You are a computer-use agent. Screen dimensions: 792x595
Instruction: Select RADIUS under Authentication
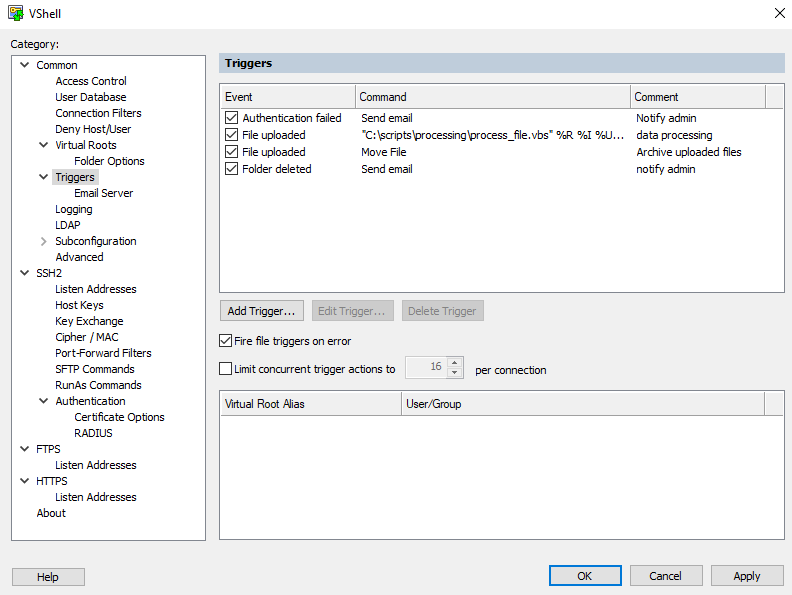click(93, 433)
